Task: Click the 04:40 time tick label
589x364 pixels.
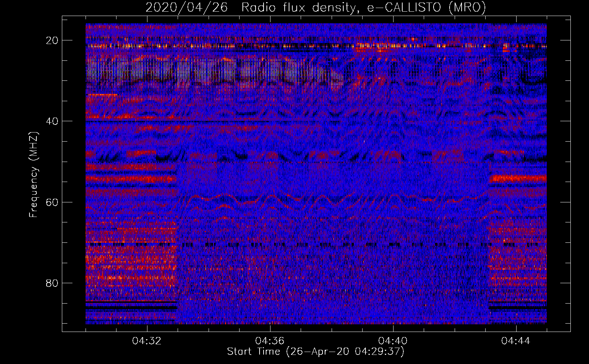Action: [x=393, y=341]
